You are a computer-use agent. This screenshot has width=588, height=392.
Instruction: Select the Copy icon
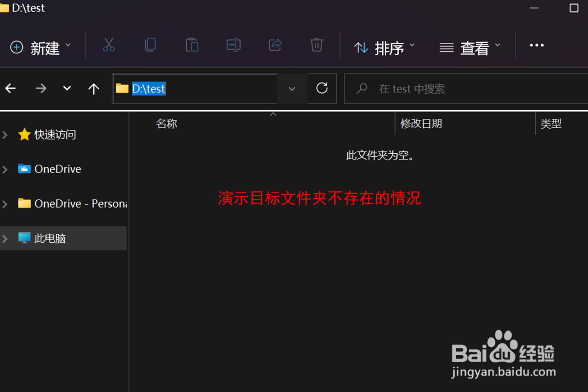click(151, 45)
